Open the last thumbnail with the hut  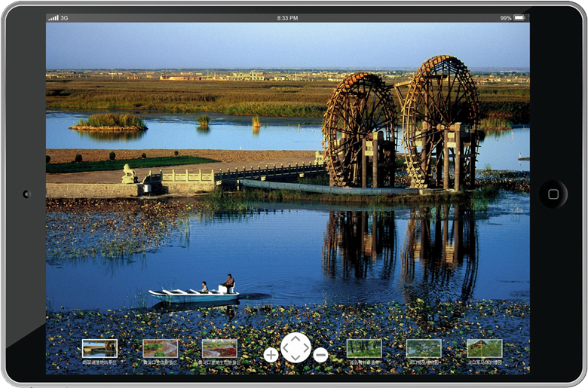485,348
